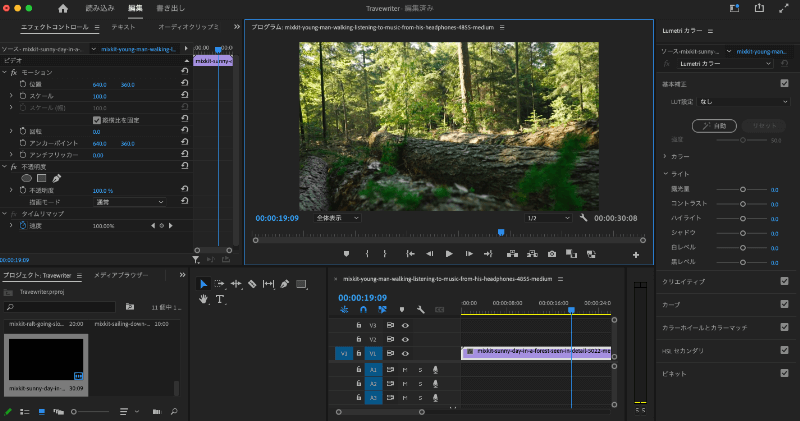Click the 自動 auto button

(x=714, y=126)
